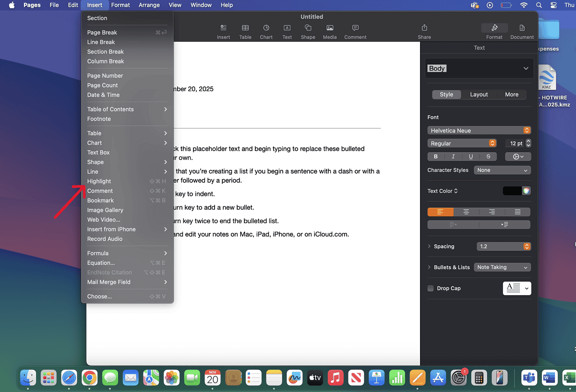
Task: Expand the Spacing section
Action: 429,247
